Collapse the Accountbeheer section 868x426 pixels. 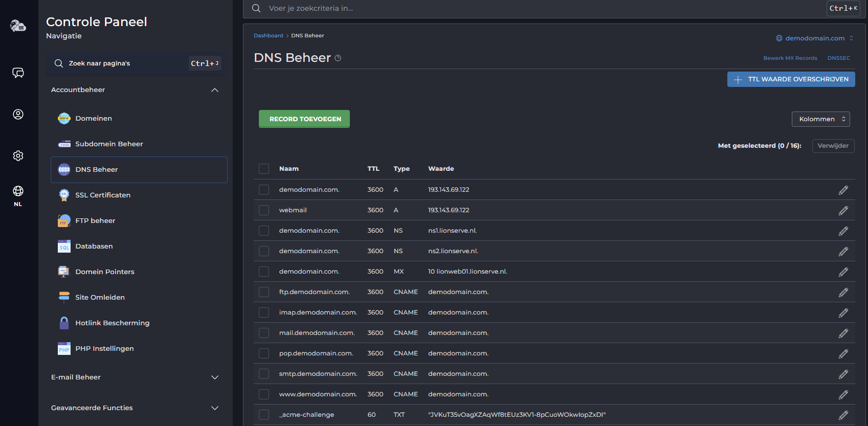(x=215, y=90)
